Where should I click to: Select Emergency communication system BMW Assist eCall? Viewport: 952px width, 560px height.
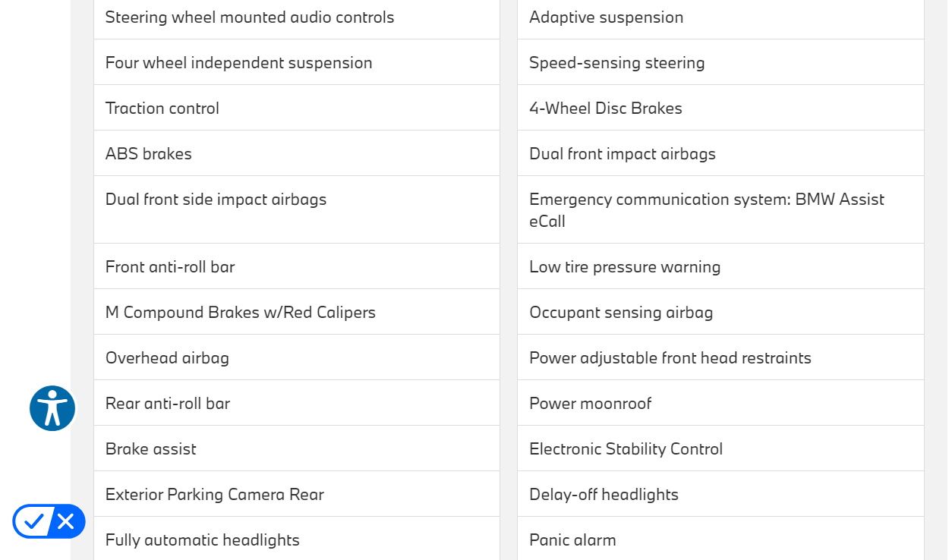706,209
